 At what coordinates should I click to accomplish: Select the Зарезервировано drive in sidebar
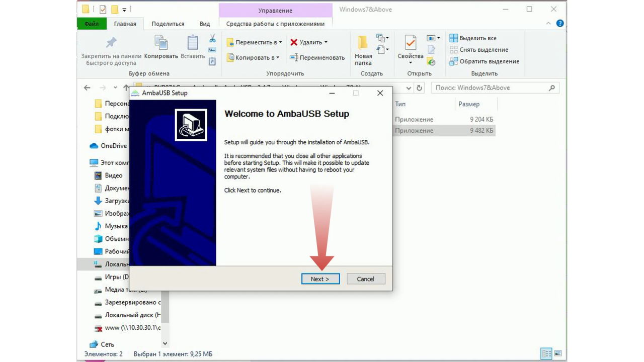coord(127,303)
